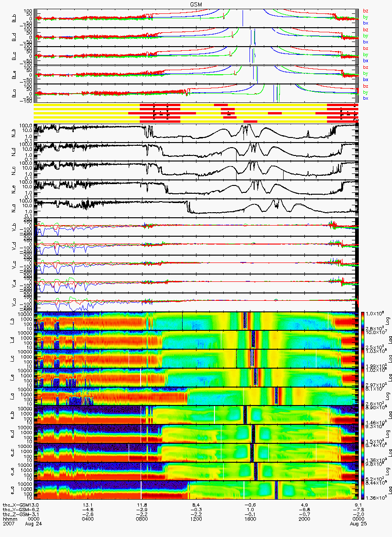Click the e_c spectrogram color bar
Image resolution: width=392 pixels, height=537 pixels.
tap(362, 453)
